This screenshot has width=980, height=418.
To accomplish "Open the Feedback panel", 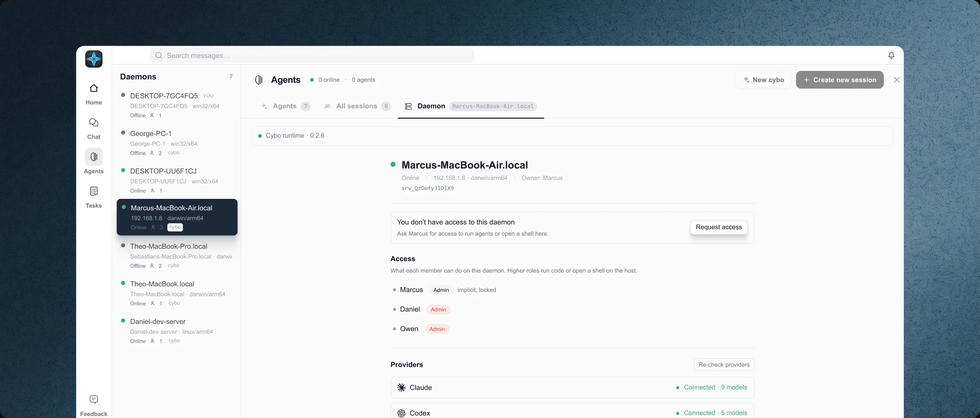I will 94,406.
